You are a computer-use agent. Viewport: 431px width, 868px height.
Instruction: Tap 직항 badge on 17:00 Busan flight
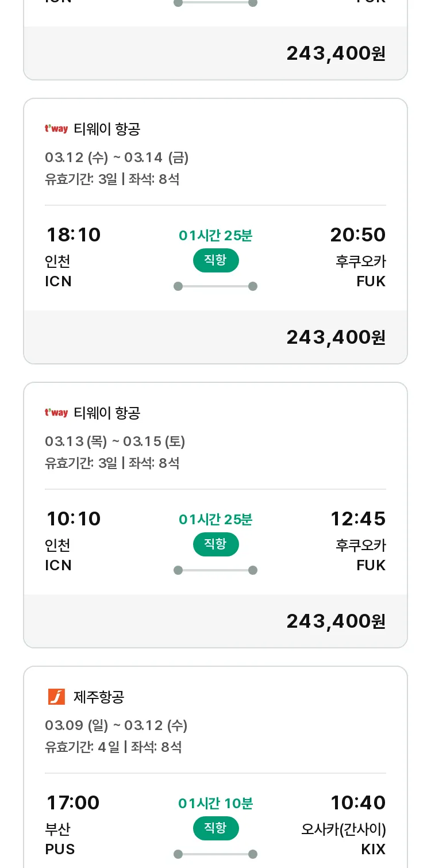215,828
